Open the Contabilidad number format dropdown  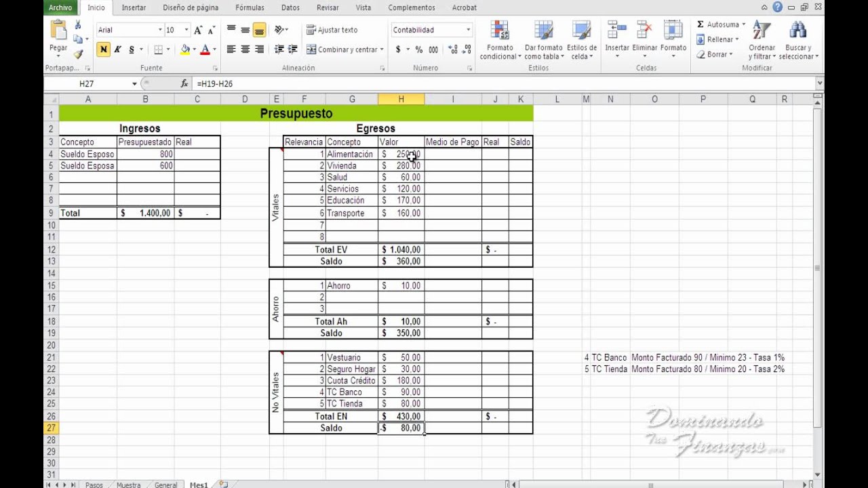pyautogui.click(x=468, y=30)
